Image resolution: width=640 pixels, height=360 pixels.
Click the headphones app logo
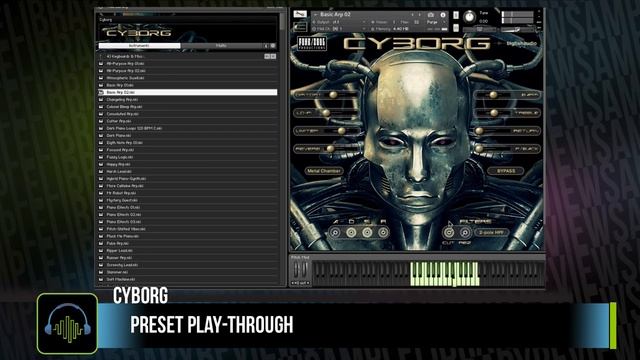click(67, 324)
